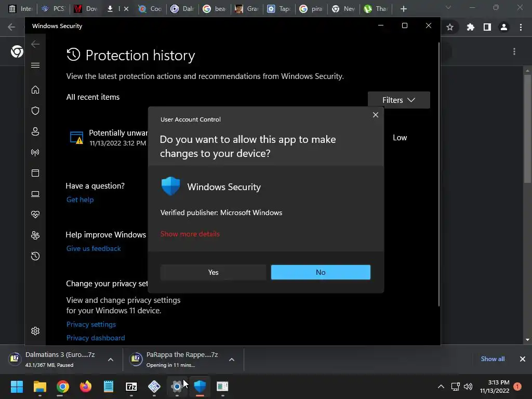Open Chrome three-dot menu
532x399 pixels.
coord(521,27)
